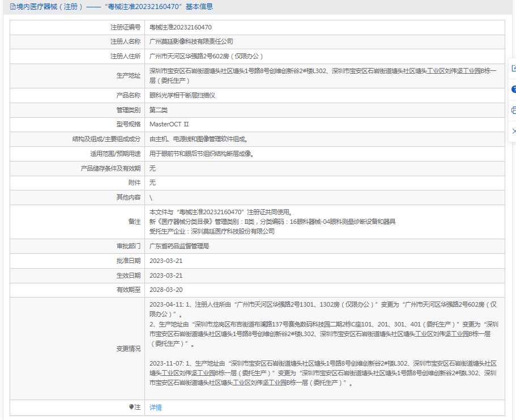This screenshot has height=420, width=516.
Task: Close the side panel with the X icon
Action: (514, 131)
